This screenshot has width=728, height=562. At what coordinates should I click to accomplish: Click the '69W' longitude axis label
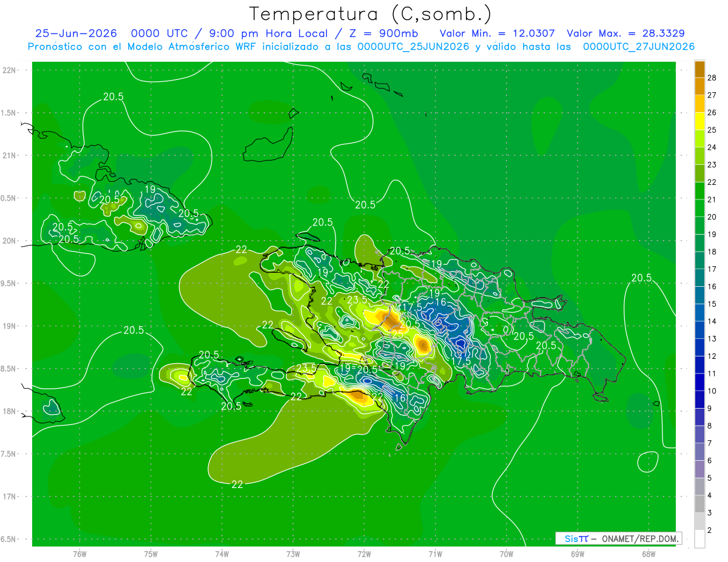pyautogui.click(x=577, y=554)
